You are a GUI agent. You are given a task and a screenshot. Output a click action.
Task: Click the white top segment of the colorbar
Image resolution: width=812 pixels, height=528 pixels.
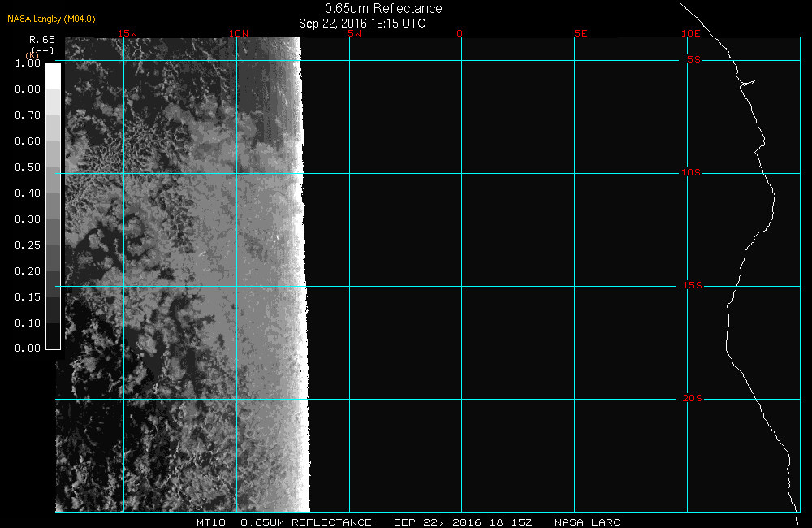pos(54,76)
